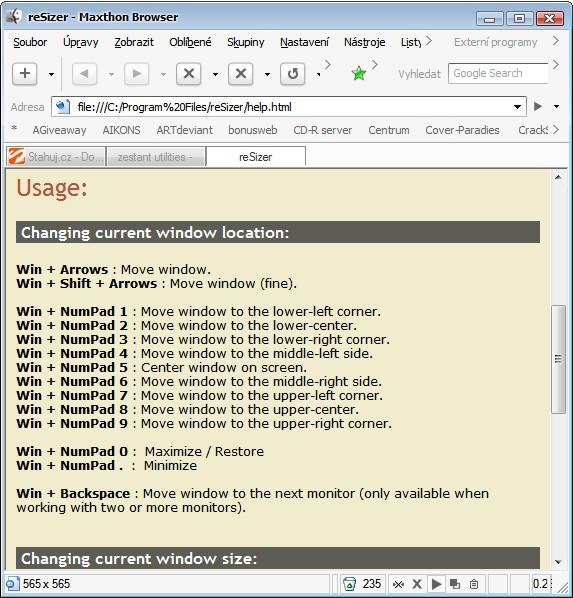Click the green favorites star icon

point(359,73)
